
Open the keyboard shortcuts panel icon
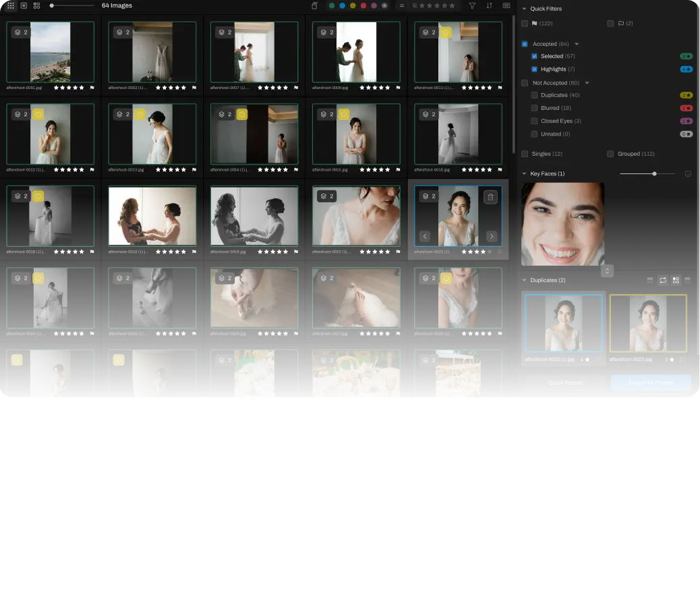506,5
